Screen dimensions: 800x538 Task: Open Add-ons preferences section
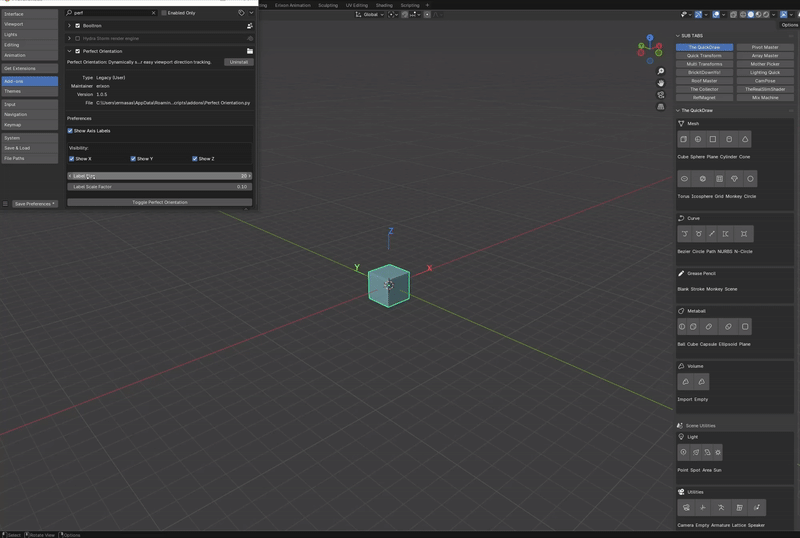pyautogui.click(x=30, y=81)
